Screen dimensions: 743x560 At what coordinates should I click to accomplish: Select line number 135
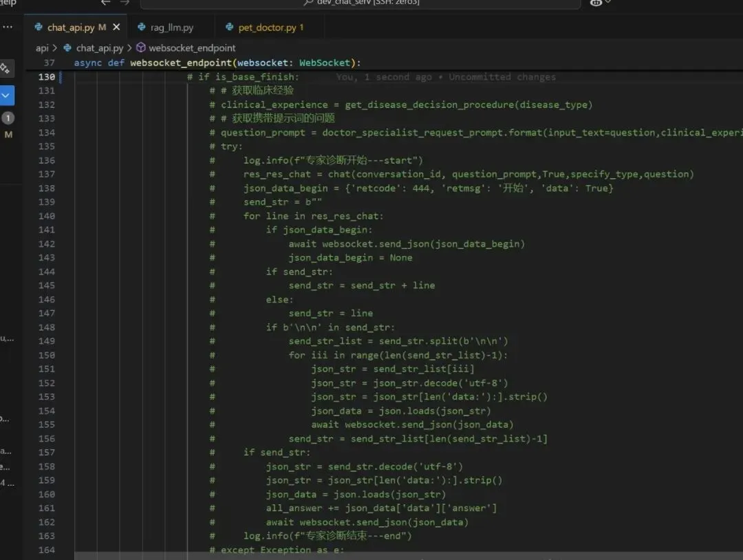click(x=47, y=147)
